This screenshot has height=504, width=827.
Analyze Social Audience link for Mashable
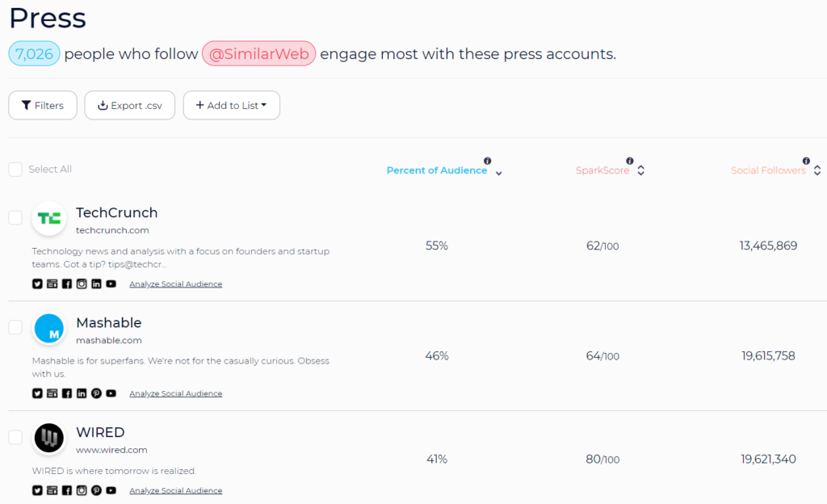pyautogui.click(x=175, y=393)
